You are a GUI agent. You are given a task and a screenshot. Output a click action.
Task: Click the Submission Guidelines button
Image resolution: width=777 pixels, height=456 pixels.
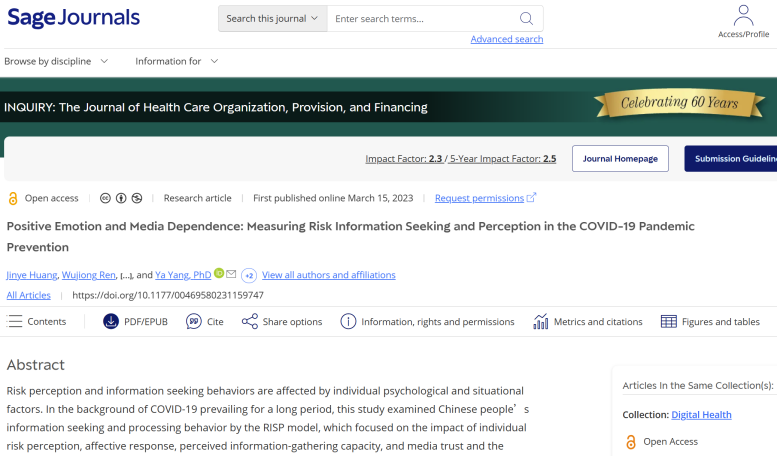(732, 158)
